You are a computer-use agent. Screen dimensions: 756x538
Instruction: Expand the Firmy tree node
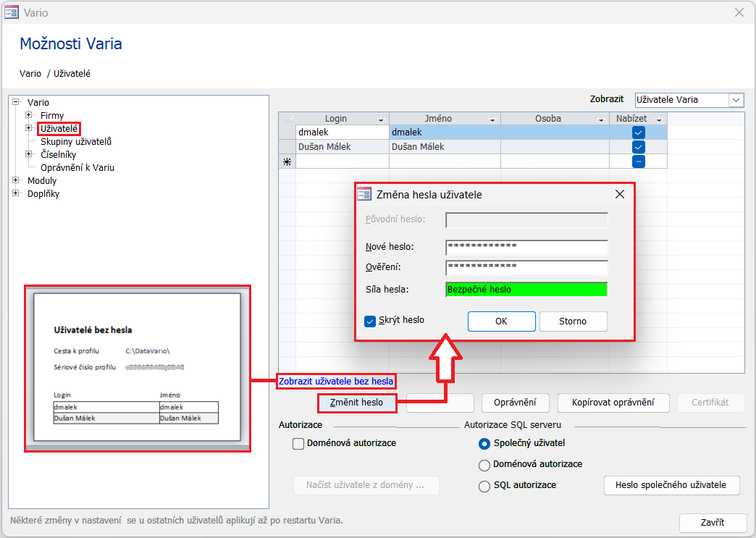pos(29,115)
